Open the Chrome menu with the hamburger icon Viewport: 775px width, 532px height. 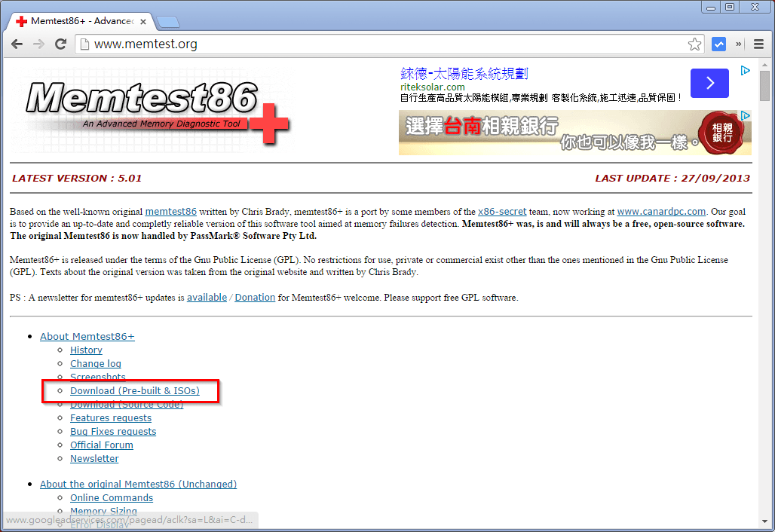tap(758, 44)
